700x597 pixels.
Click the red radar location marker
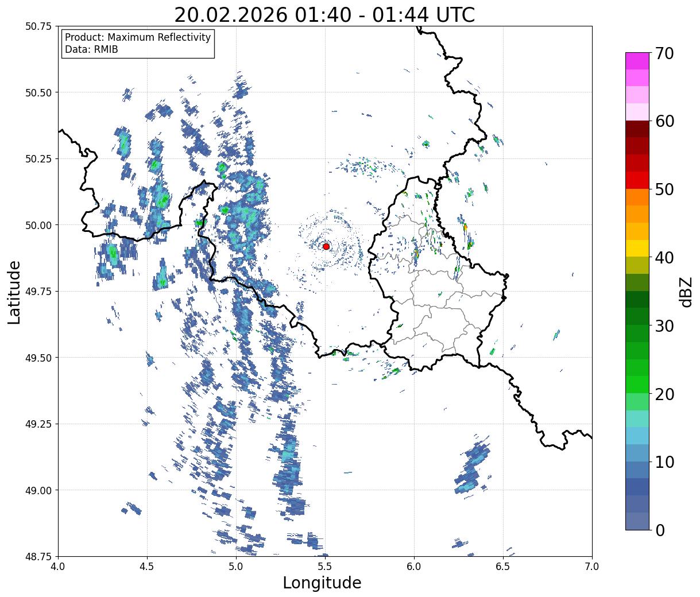click(x=326, y=246)
